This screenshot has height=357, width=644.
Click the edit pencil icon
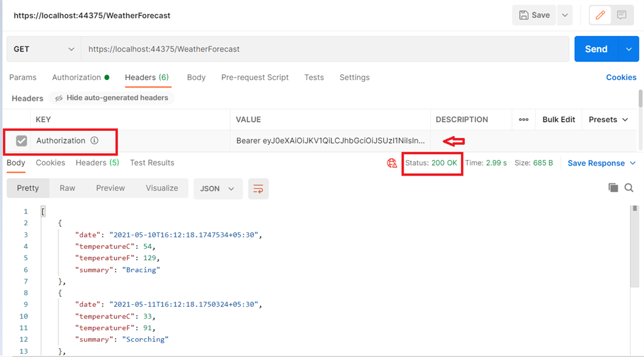click(600, 15)
